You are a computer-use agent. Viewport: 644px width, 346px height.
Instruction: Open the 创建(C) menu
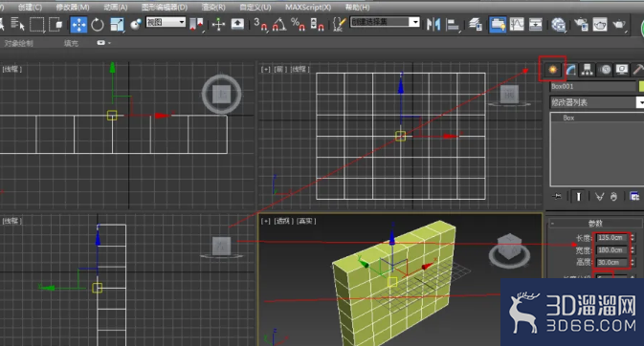[x=30, y=7]
